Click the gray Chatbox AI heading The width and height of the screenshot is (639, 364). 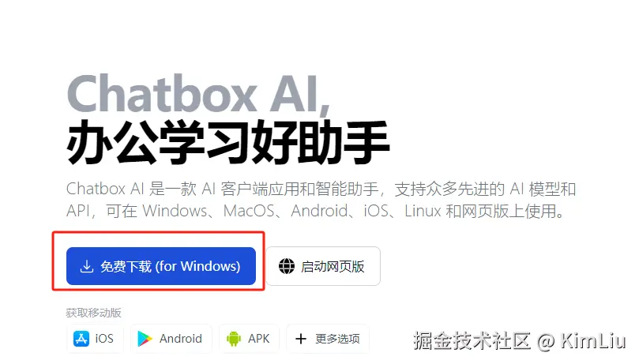[198, 94]
